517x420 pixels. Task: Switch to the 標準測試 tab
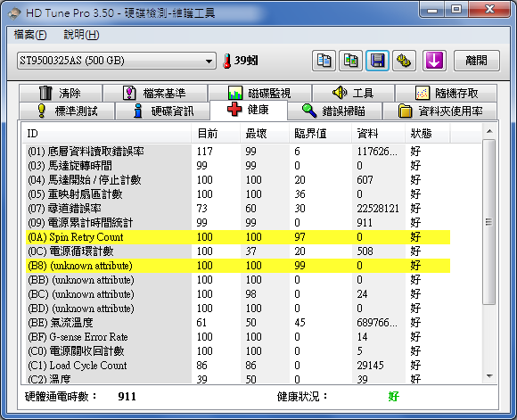pos(67,111)
